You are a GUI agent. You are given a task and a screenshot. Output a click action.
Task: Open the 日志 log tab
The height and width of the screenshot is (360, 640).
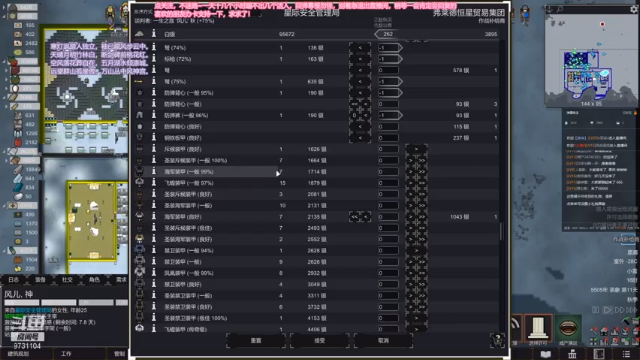(13, 280)
